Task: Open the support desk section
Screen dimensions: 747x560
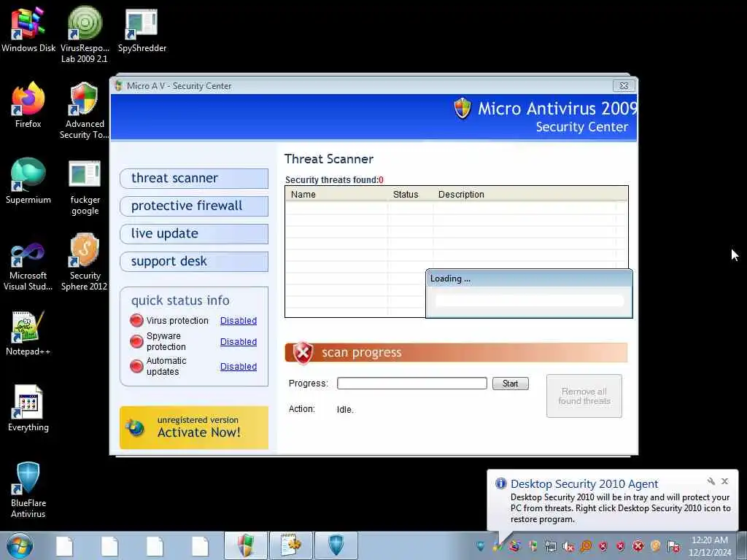Action: tap(194, 262)
